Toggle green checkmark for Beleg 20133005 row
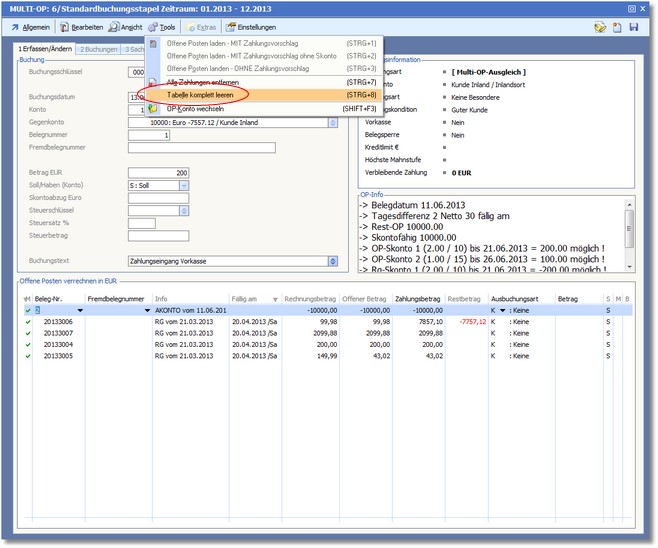 click(x=27, y=354)
